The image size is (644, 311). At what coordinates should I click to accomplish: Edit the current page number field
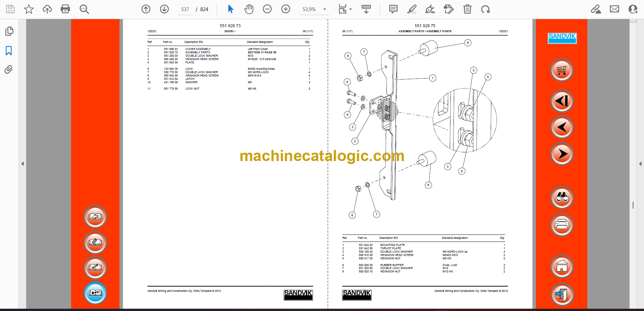(x=185, y=9)
